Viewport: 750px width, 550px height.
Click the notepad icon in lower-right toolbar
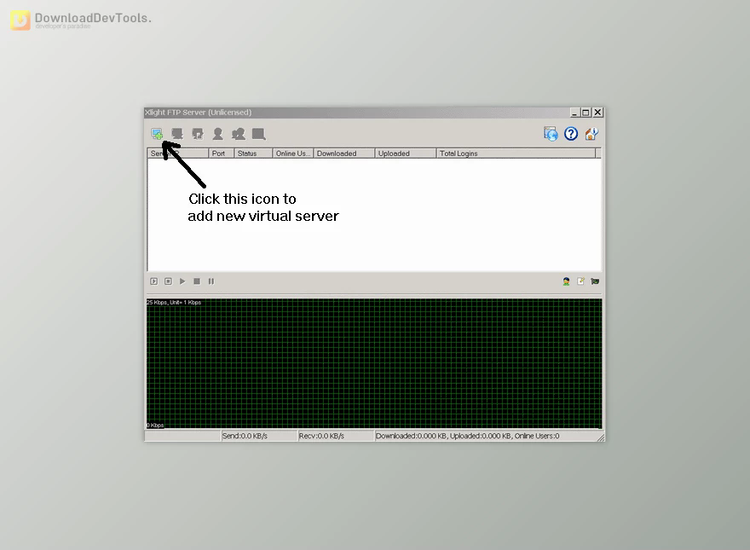(x=580, y=282)
